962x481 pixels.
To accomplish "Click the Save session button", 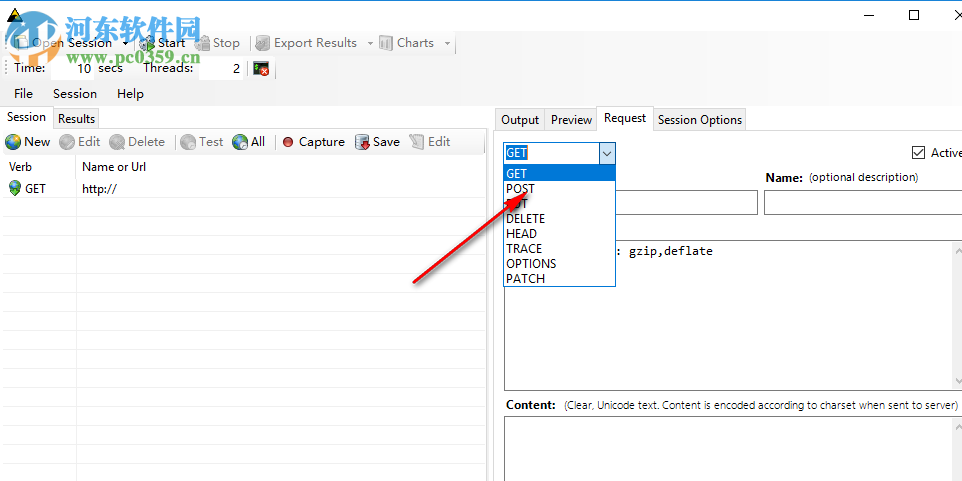I will click(x=377, y=142).
